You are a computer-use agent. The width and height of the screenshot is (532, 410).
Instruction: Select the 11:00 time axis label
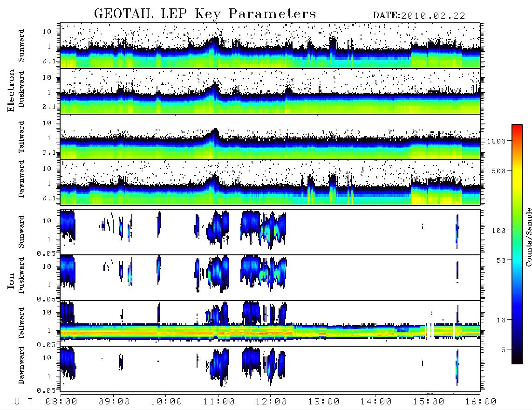click(x=219, y=402)
